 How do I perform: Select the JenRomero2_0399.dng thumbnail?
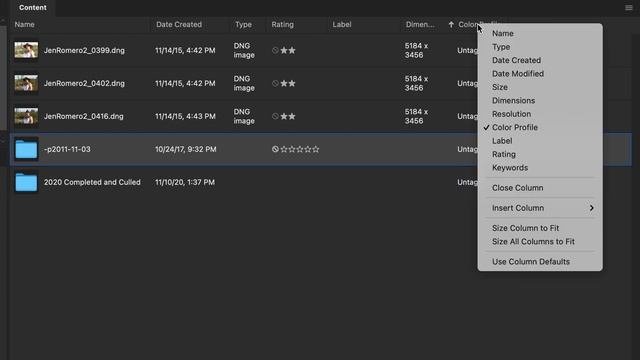click(26, 50)
